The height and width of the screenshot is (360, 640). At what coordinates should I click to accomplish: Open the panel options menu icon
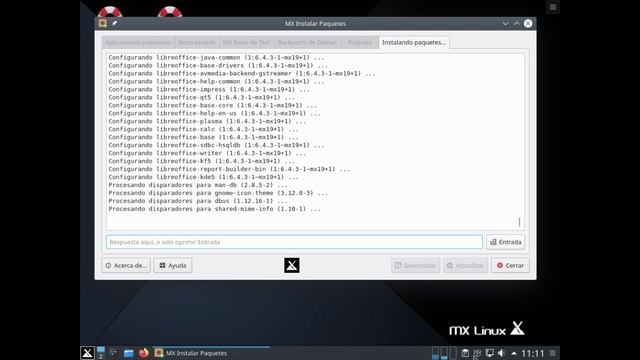click(x=553, y=353)
